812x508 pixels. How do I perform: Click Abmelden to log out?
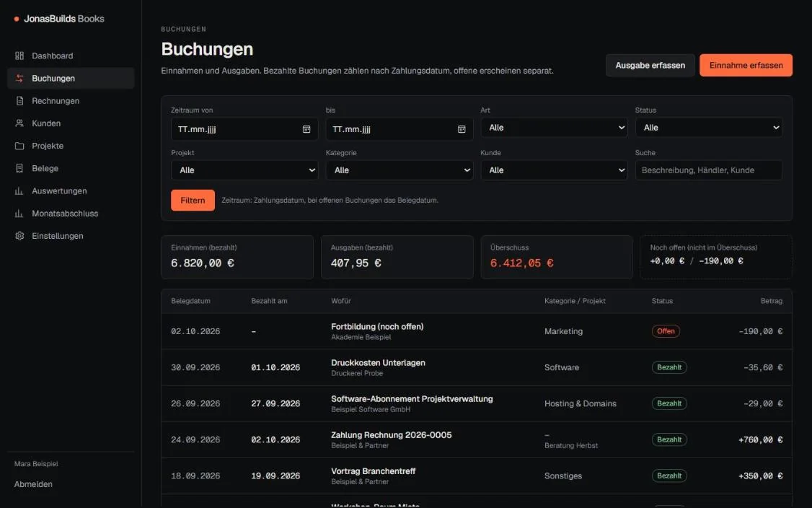[x=33, y=484]
